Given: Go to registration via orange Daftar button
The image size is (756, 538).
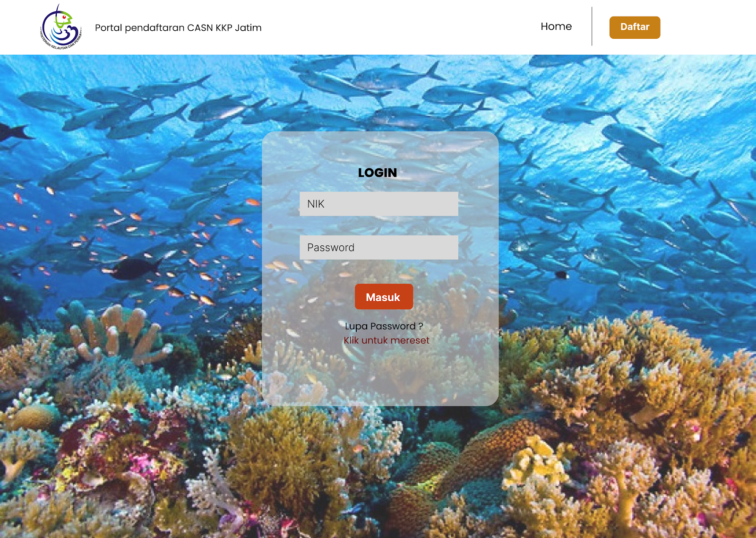Looking at the screenshot, I should coord(635,27).
